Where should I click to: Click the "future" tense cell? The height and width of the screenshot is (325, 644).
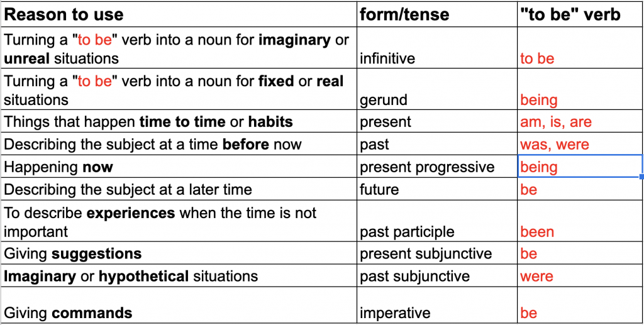pos(436,189)
